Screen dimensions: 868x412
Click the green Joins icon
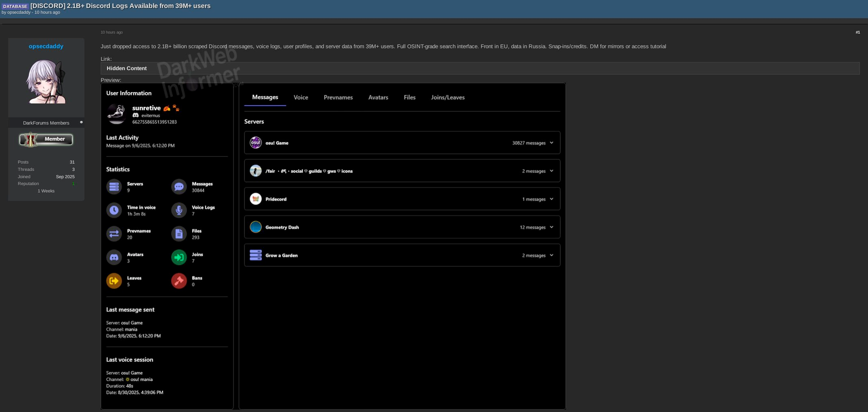click(179, 257)
